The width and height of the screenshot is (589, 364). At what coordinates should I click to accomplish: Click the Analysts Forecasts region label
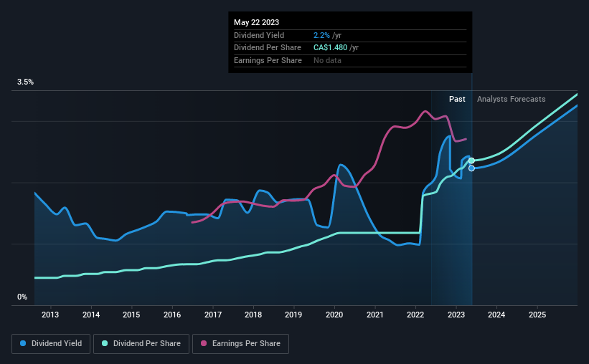tap(512, 99)
